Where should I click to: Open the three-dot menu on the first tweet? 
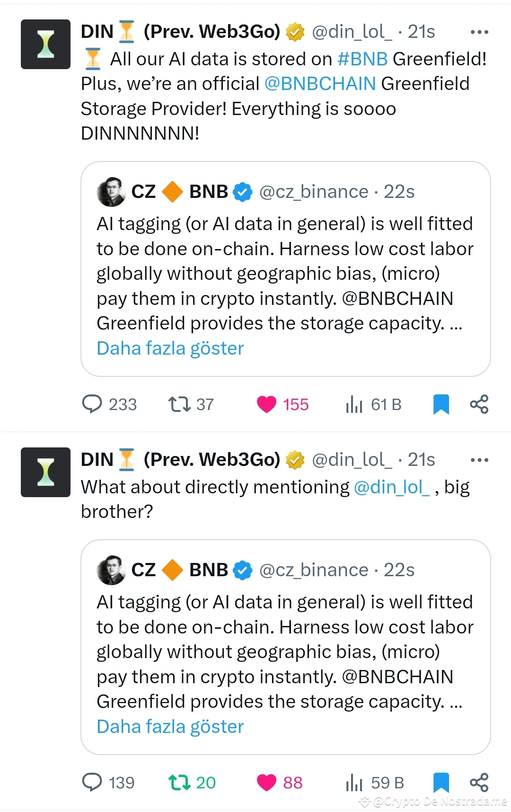tap(479, 31)
